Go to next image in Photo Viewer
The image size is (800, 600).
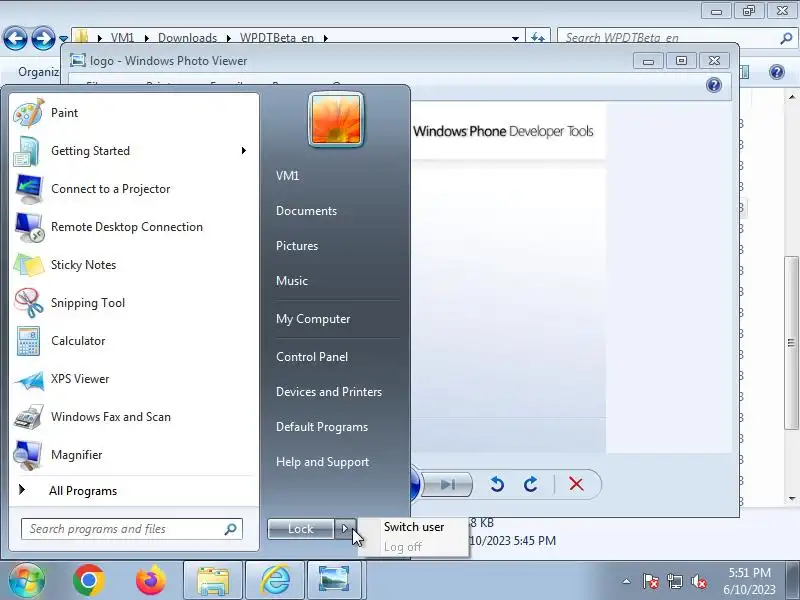pyautogui.click(x=447, y=484)
